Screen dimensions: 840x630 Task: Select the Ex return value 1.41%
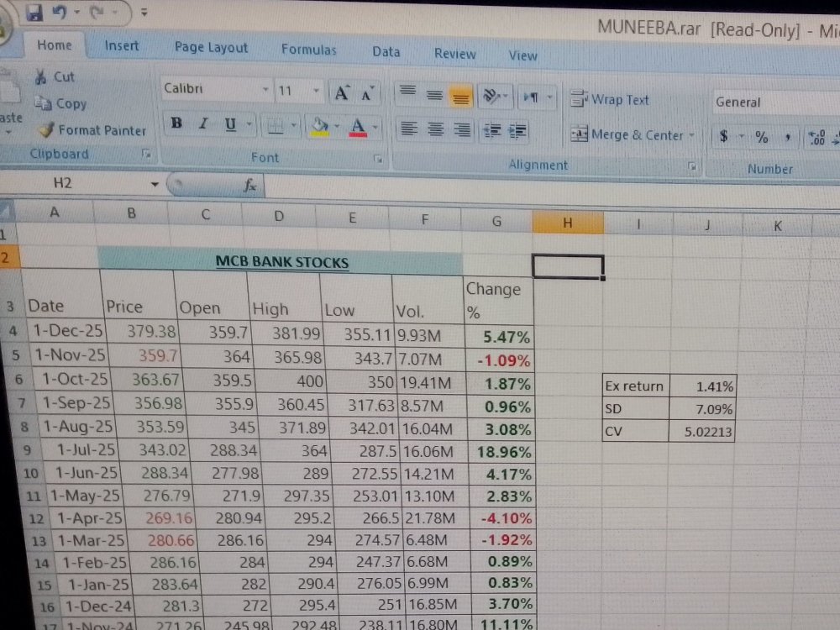click(703, 386)
